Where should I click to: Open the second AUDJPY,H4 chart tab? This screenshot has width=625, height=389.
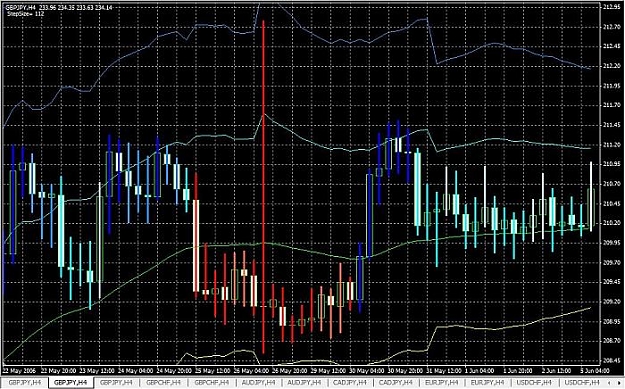304,383
